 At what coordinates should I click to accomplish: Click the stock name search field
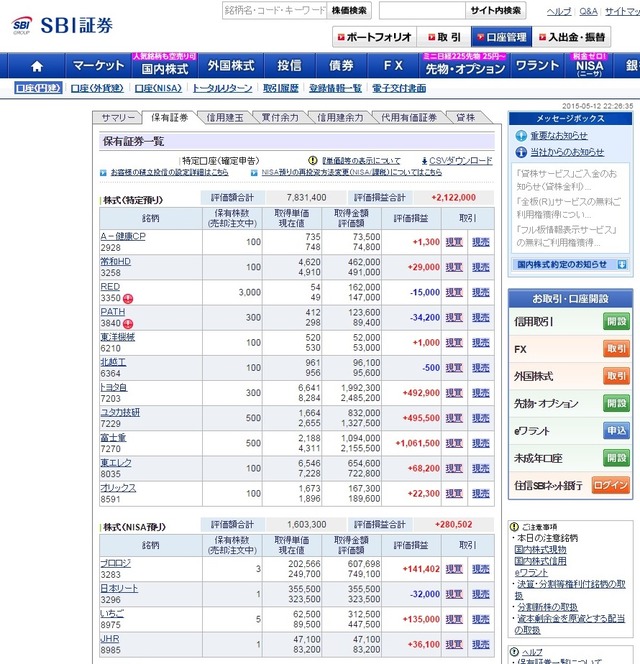(274, 10)
